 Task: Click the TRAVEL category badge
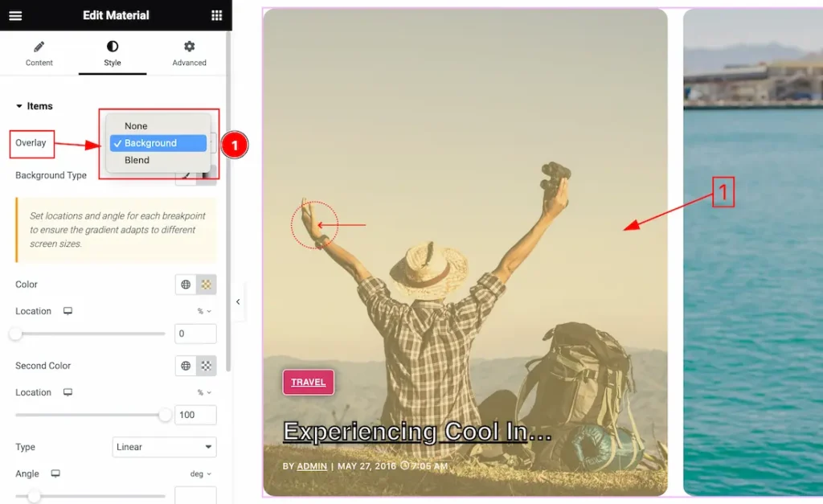(308, 382)
